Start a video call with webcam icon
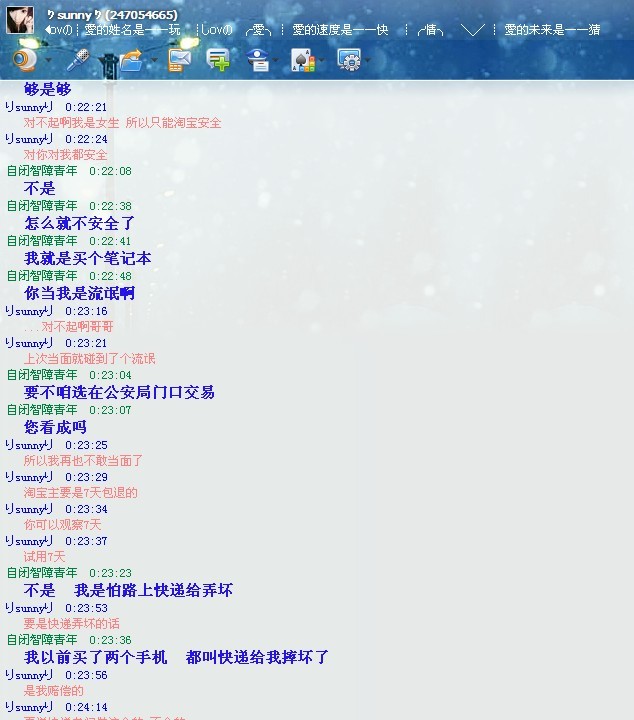The width and height of the screenshot is (634, 720). coord(22,60)
